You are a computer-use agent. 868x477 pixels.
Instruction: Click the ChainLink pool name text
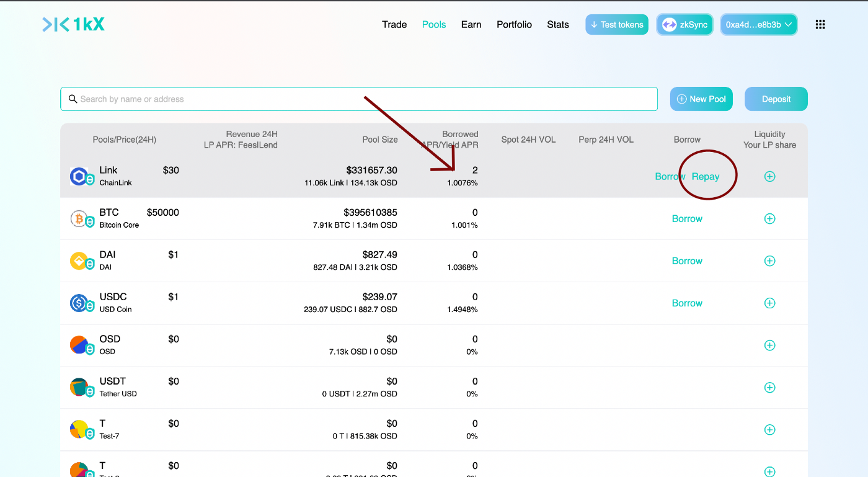pyautogui.click(x=116, y=183)
